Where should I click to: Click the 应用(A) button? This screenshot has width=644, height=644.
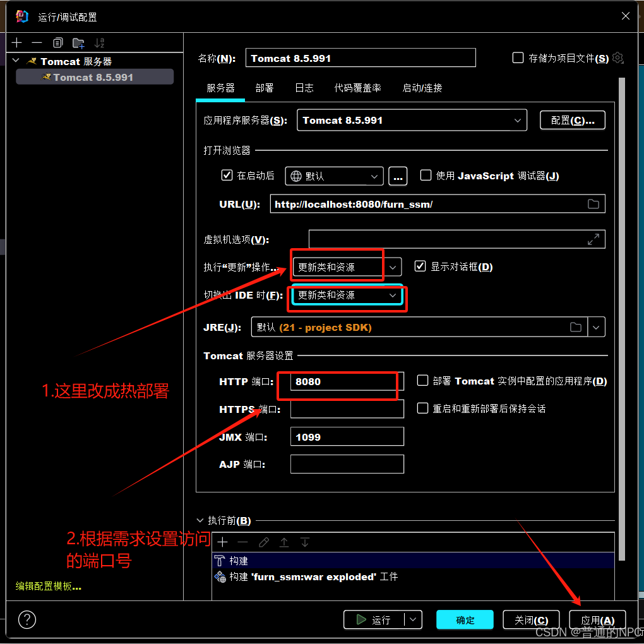tap(597, 619)
